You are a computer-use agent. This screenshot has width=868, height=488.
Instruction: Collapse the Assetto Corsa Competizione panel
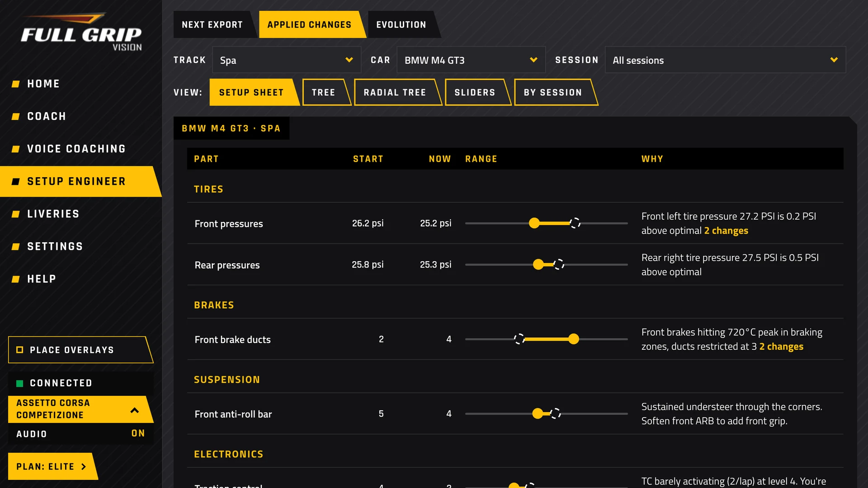click(134, 410)
